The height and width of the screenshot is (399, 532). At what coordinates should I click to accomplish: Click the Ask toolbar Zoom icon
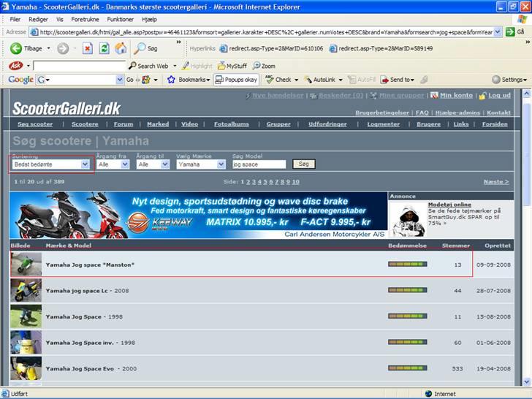(x=263, y=66)
